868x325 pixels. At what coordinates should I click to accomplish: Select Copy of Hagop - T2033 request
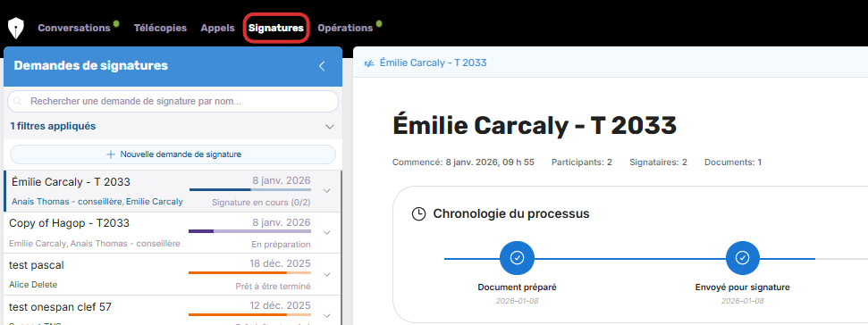[x=173, y=233]
